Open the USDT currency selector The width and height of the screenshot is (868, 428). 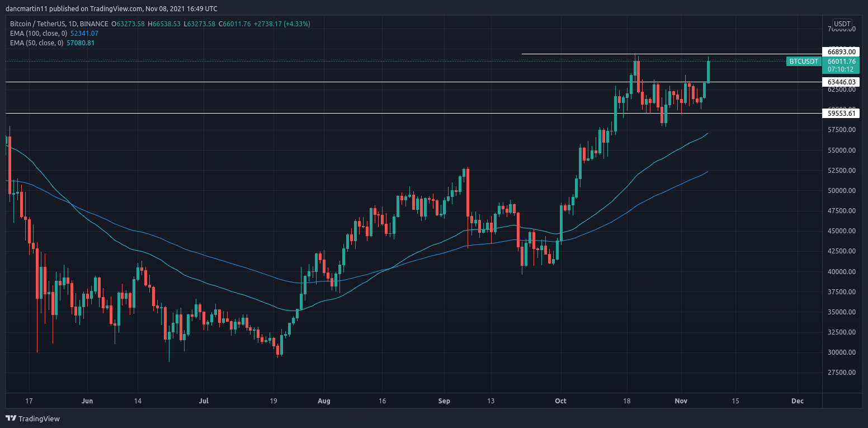(842, 24)
